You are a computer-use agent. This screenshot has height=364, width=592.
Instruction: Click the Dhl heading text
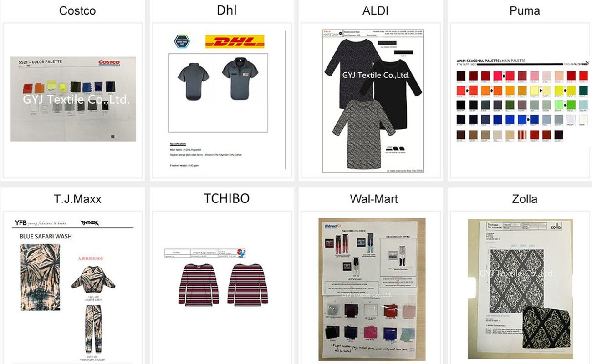point(227,10)
